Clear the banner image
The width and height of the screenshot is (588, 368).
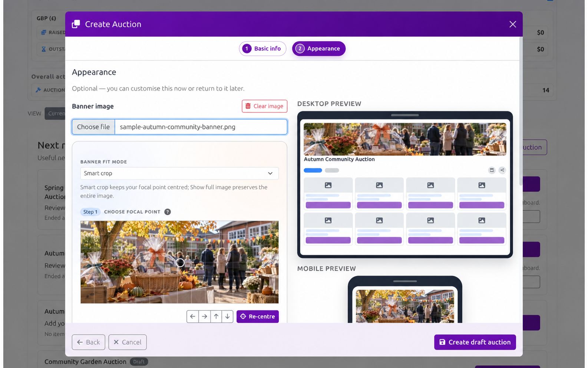click(x=264, y=106)
